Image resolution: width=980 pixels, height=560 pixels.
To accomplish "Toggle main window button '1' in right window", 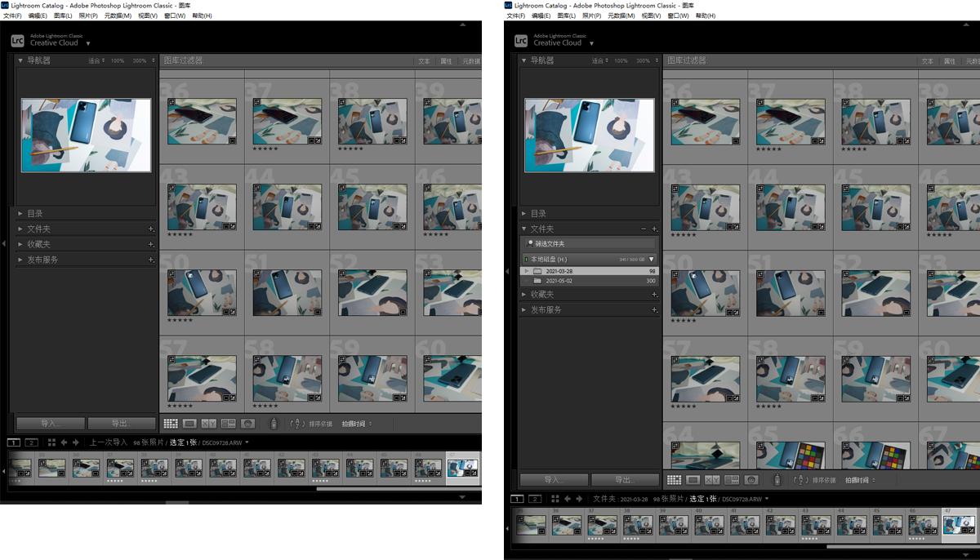I will (517, 499).
